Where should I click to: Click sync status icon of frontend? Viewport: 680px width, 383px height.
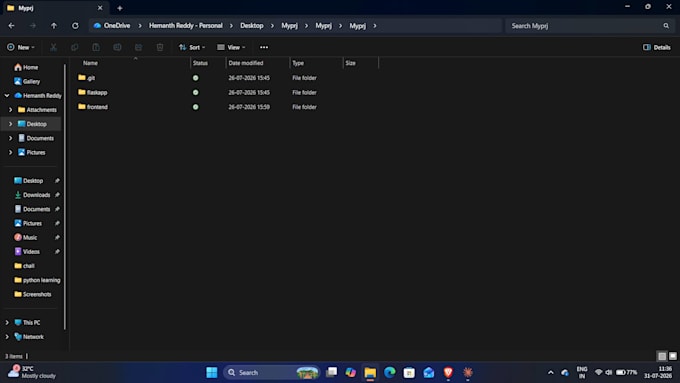point(196,107)
